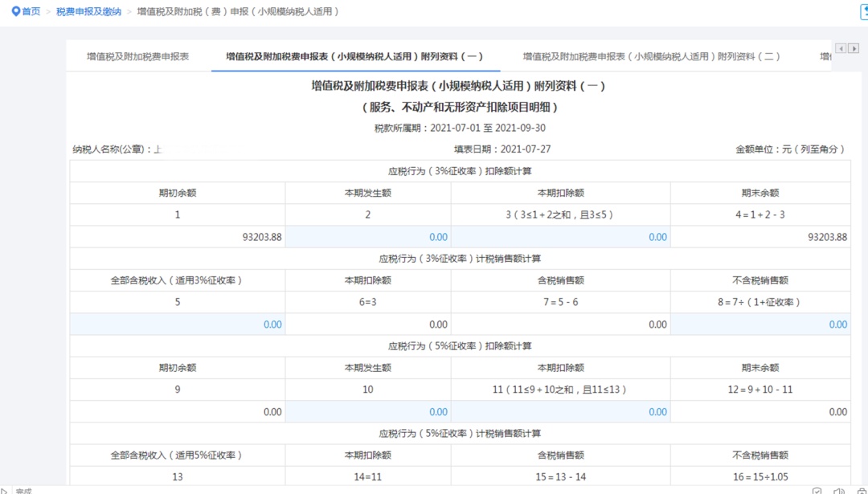Click the 本期发生额 input cell in 3% section
Screen dimensions: 868x494
367,236
